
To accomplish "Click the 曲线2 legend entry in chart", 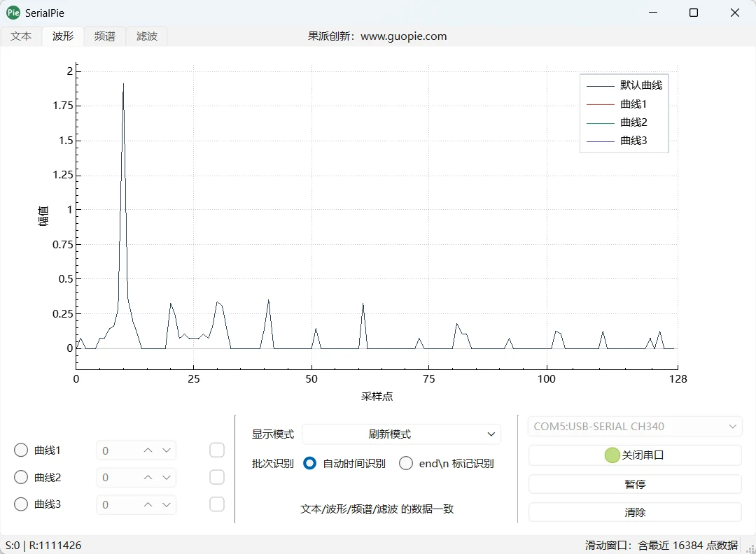I will point(617,122).
